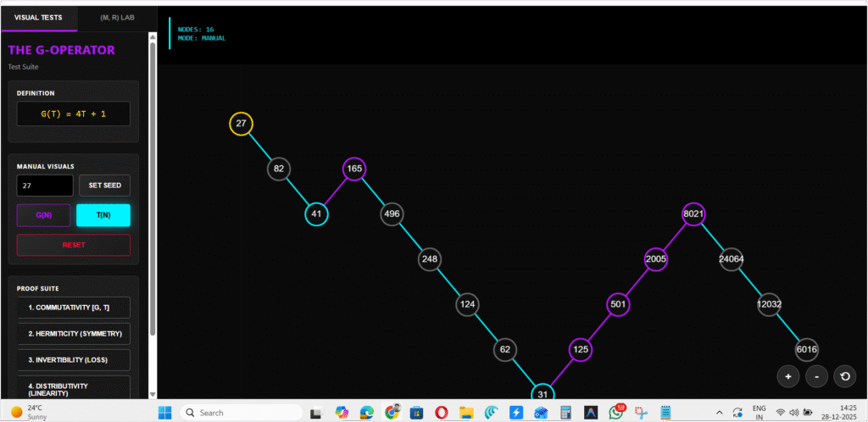The image size is (868, 422).
Task: Run proof 1. Commutativity [G, T]
Action: [x=74, y=307]
